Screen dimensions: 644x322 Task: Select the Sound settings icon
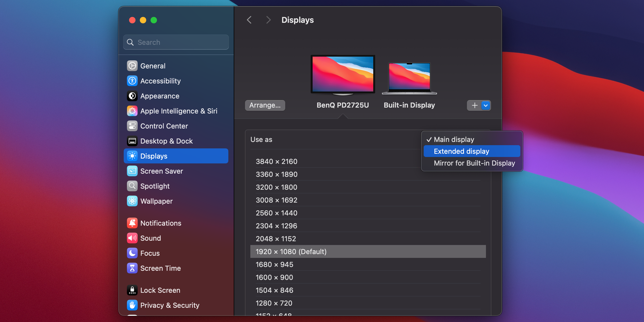pos(132,238)
